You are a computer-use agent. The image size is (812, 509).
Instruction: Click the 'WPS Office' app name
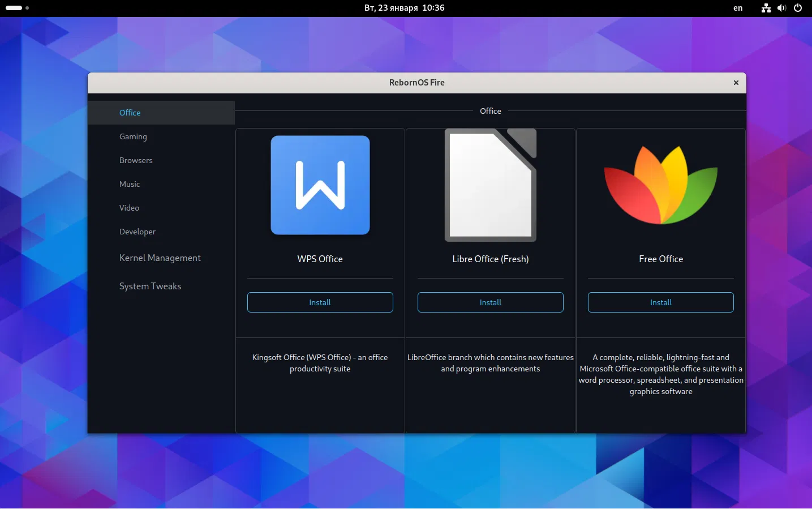click(x=320, y=259)
